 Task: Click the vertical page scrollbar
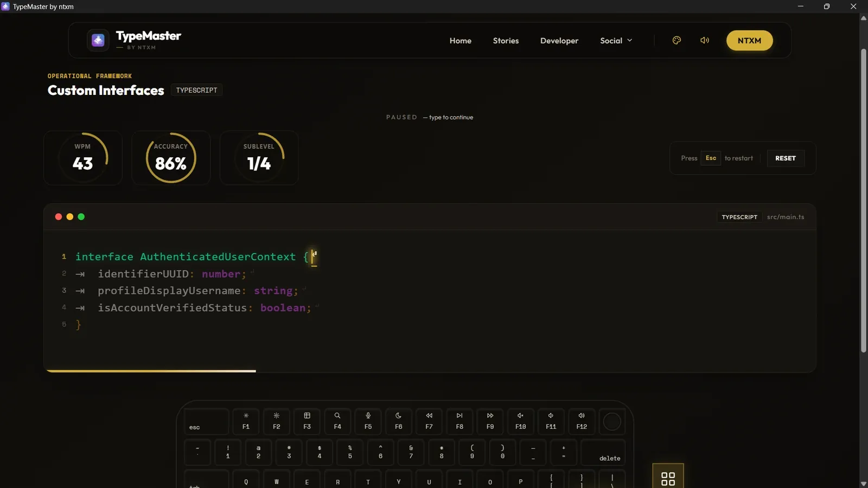click(x=864, y=201)
